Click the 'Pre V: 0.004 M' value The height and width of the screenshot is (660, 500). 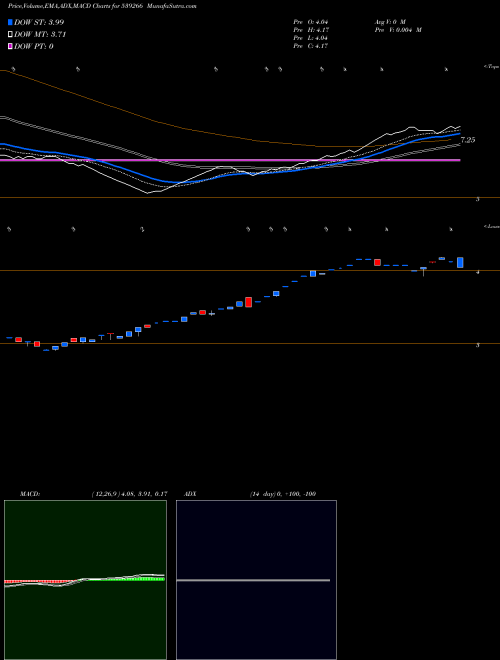(x=398, y=30)
